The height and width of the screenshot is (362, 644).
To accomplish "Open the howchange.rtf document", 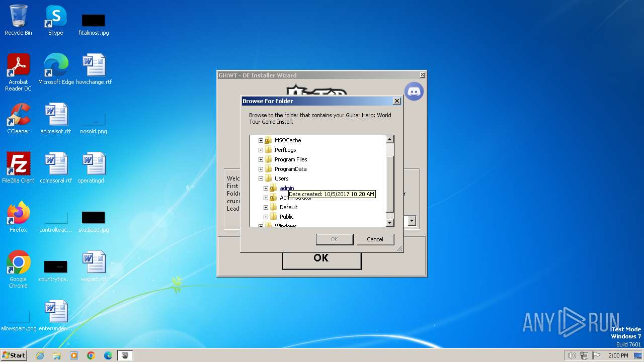I will click(x=94, y=69).
